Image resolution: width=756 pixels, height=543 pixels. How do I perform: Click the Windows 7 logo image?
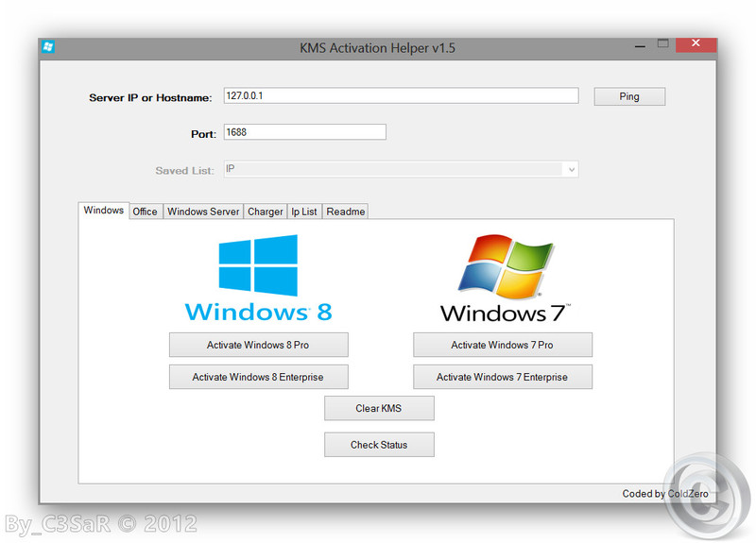coord(506,279)
